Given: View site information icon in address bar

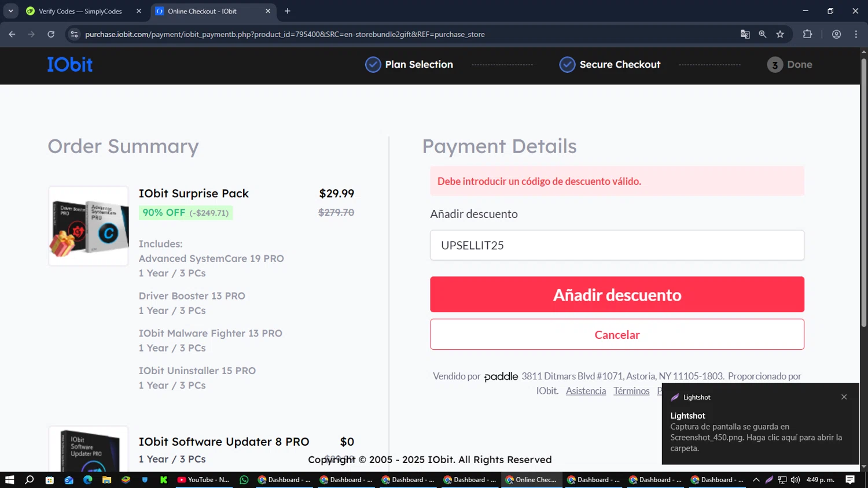Looking at the screenshot, I should (74, 34).
